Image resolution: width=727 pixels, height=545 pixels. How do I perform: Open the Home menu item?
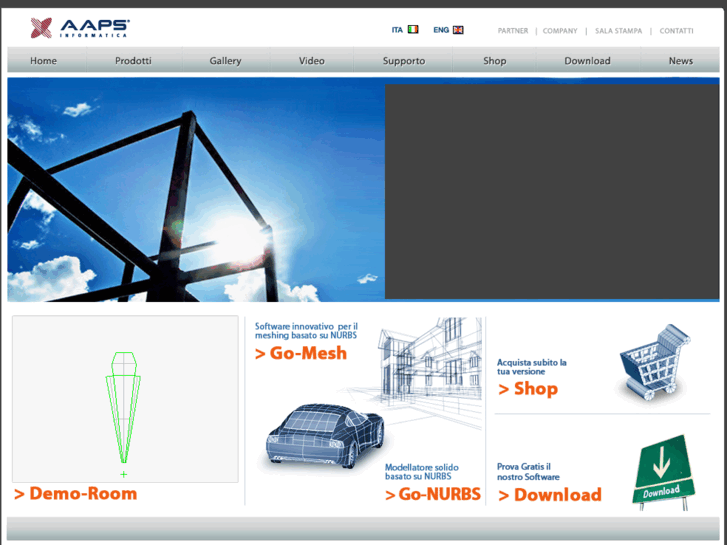(x=44, y=61)
